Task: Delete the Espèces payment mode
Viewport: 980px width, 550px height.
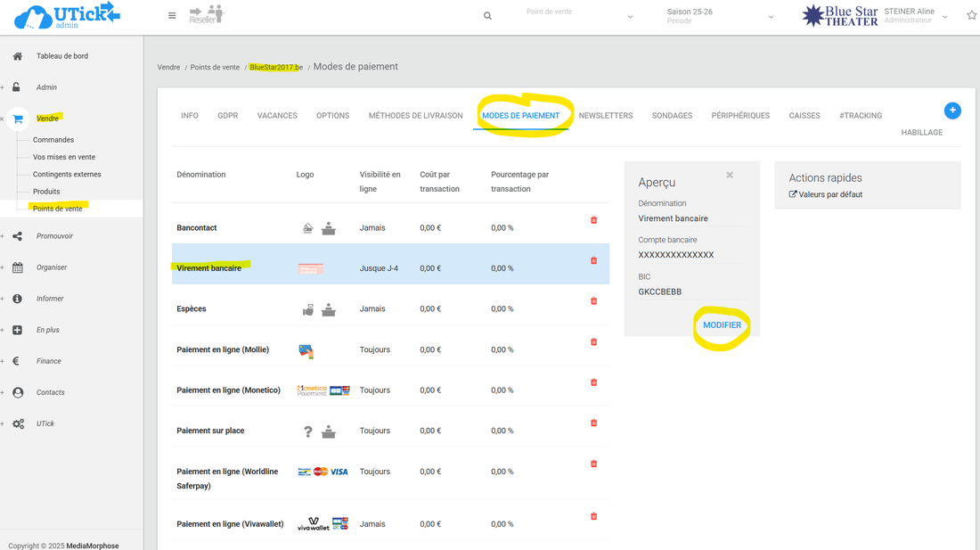Action: [x=594, y=301]
